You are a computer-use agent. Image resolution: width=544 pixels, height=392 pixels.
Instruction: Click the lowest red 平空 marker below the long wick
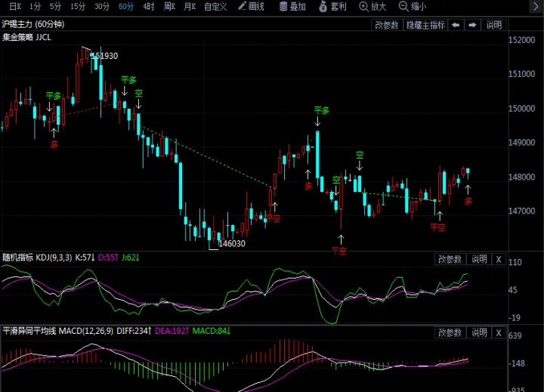[339, 251]
